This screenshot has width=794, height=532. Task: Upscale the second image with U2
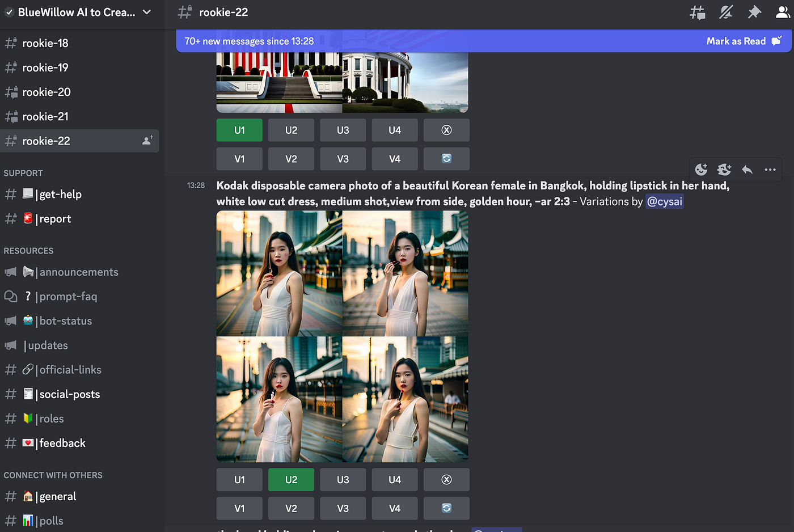click(291, 479)
